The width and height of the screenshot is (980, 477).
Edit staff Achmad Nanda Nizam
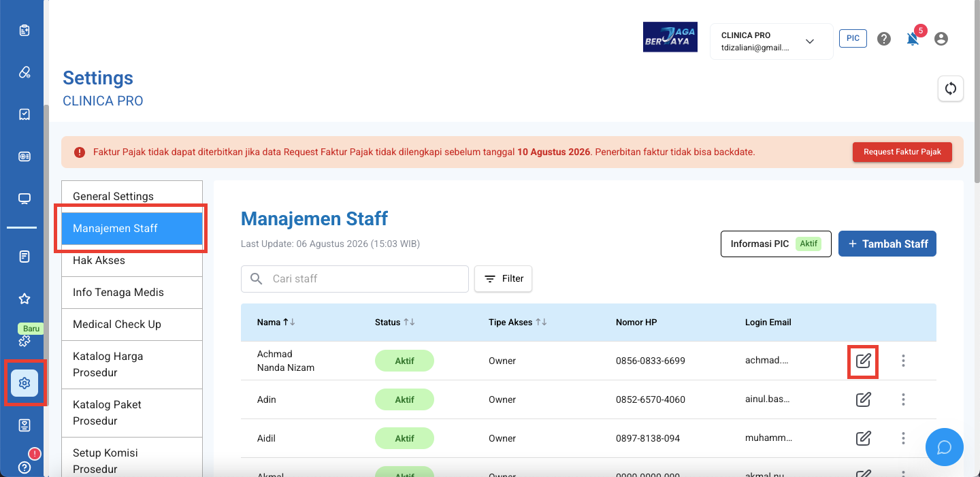[863, 361]
